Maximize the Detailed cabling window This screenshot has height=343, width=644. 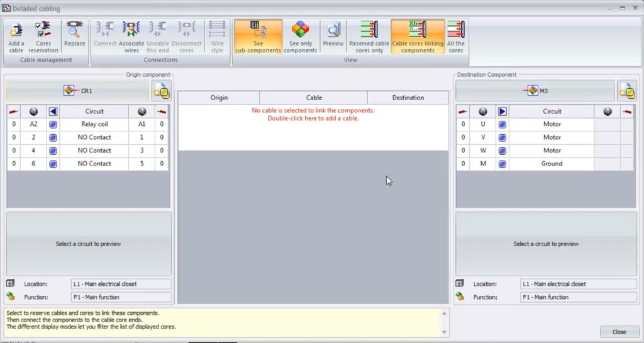point(623,8)
